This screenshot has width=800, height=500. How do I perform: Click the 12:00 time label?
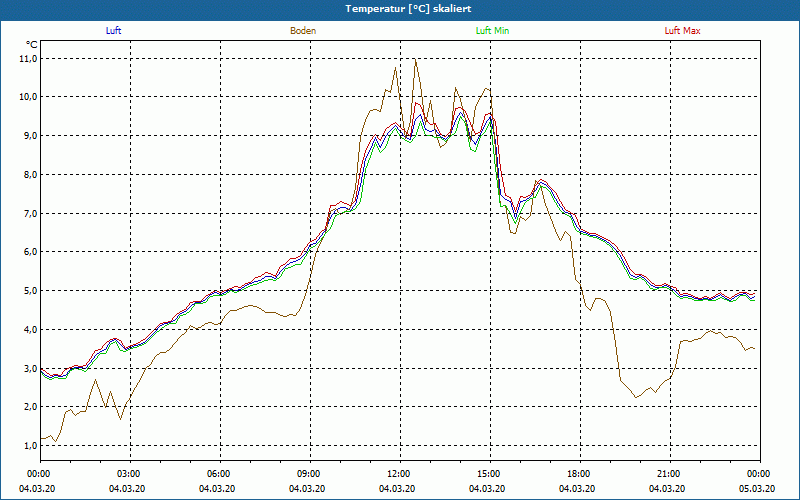400,474
